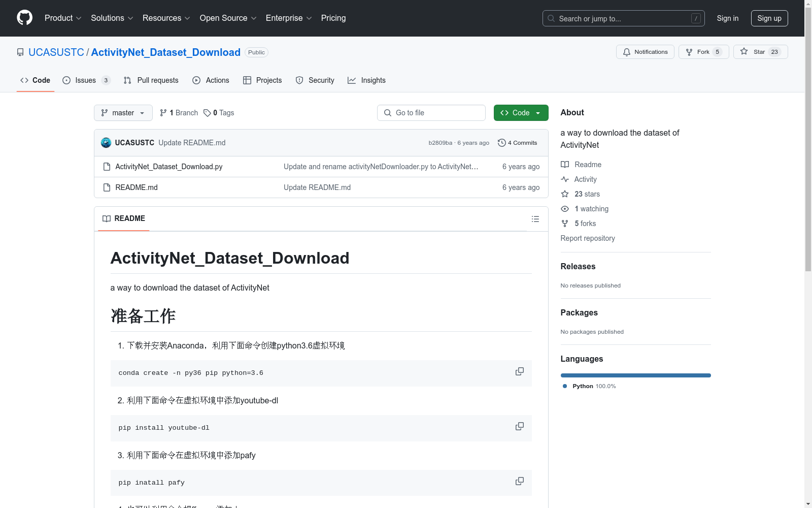Click the commit history clock icon
This screenshot has width=812, height=508.
pyautogui.click(x=502, y=143)
